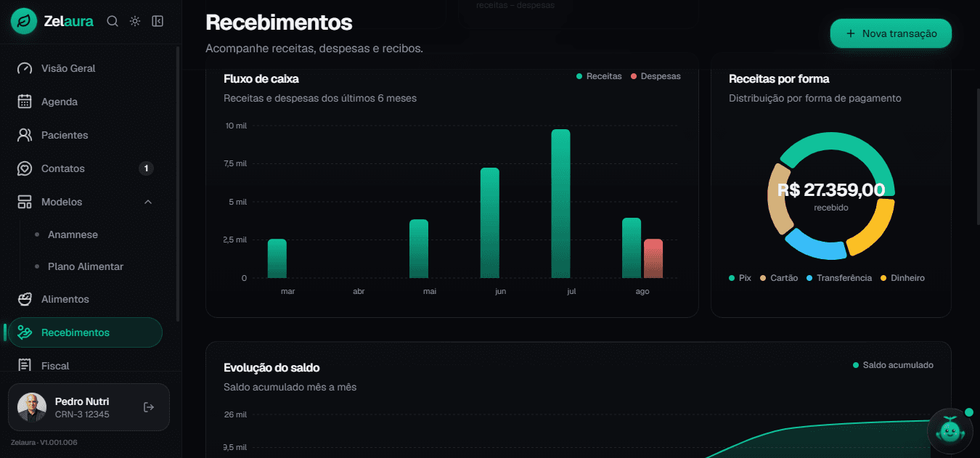
Task: Open the green robot assistant chat icon
Action: (950, 430)
